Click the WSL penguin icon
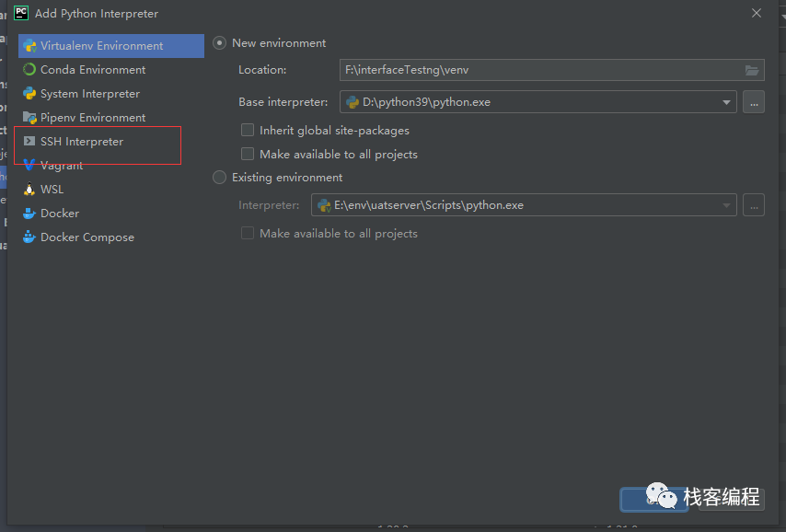Image resolution: width=786 pixels, height=532 pixels. (x=29, y=189)
